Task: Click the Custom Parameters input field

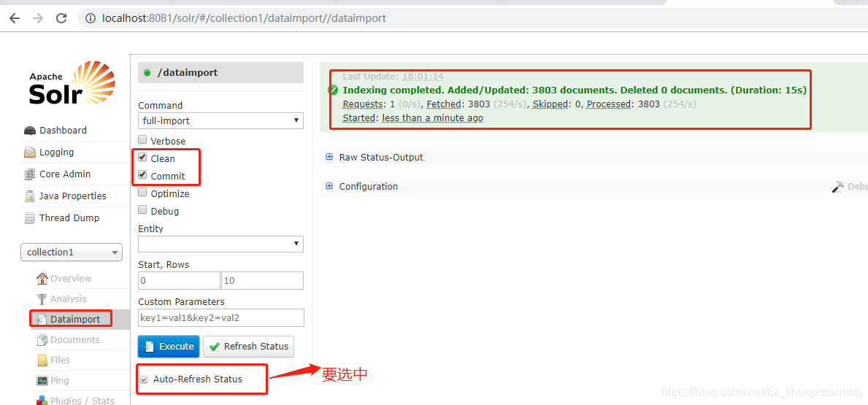Action: click(x=221, y=317)
